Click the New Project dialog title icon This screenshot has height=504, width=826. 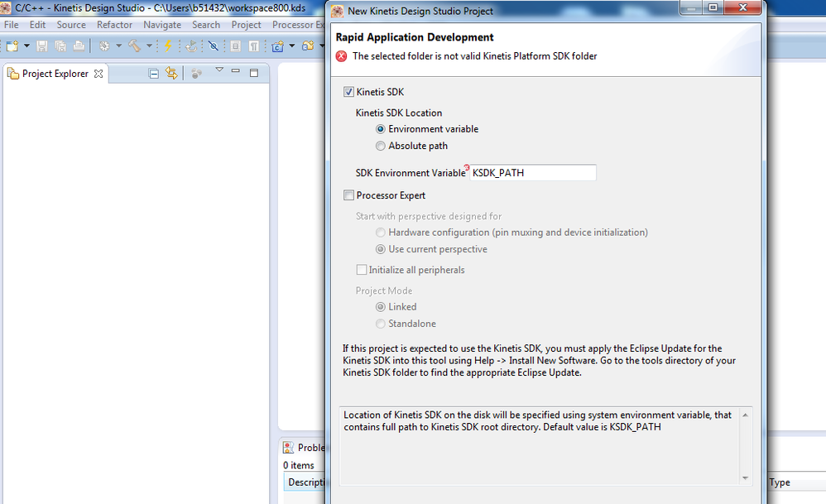tap(337, 11)
